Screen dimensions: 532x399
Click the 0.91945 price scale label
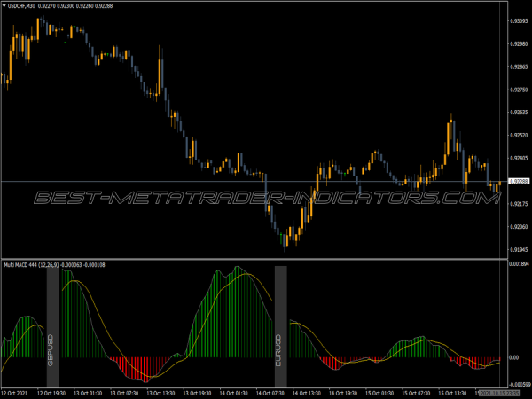pyautogui.click(x=519, y=250)
